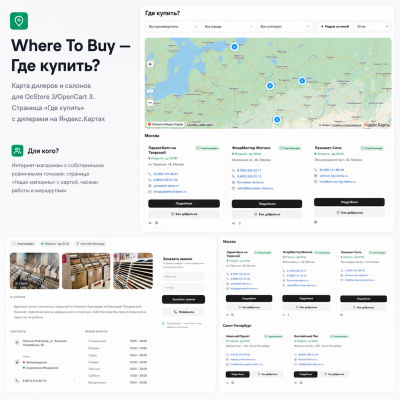Click the map pin icon beside the salon address
Image resolution: width=400 pixels, height=400 pixels.
[17, 343]
